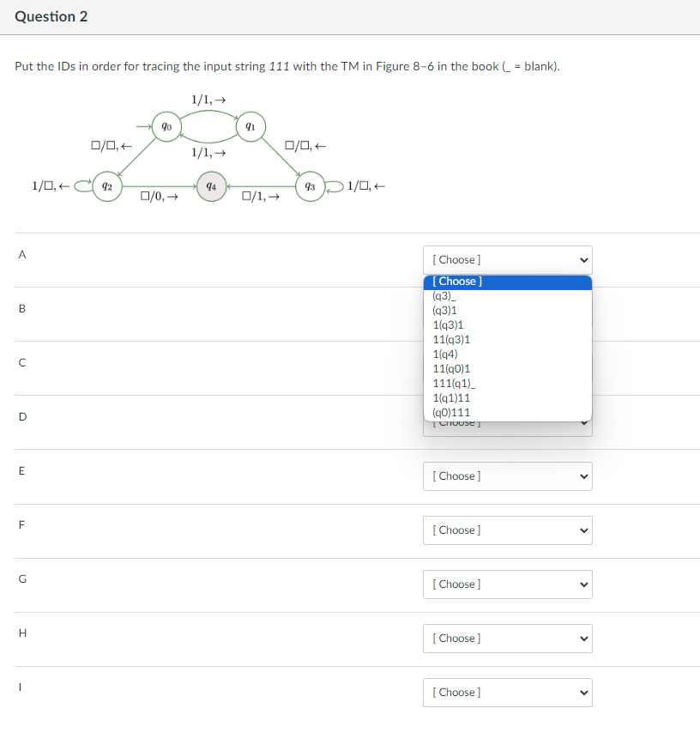
Task: Click the shaded q4 state in the diagram
Action: 210,184
